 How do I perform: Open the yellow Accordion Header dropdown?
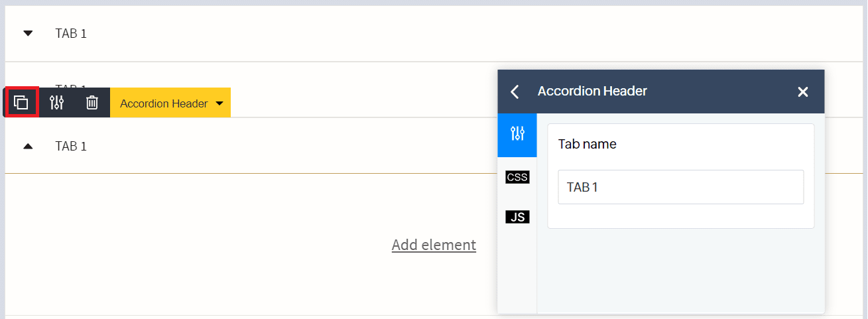[163, 103]
